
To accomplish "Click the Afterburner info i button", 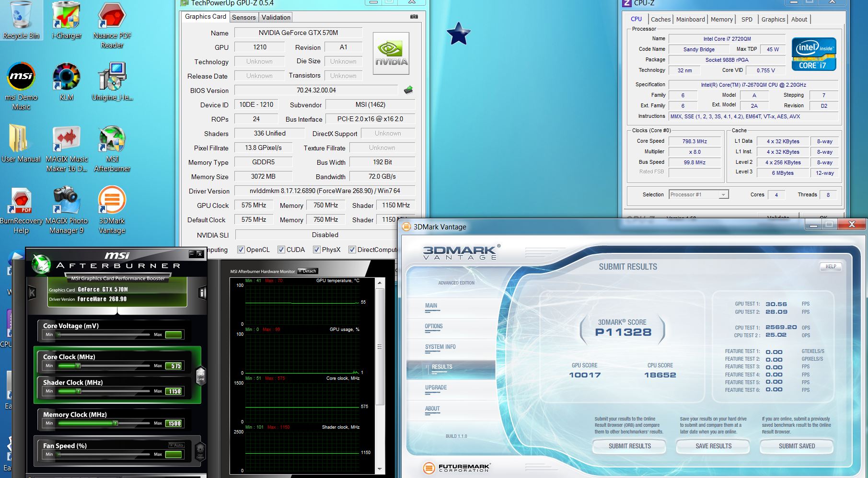I will (x=202, y=293).
